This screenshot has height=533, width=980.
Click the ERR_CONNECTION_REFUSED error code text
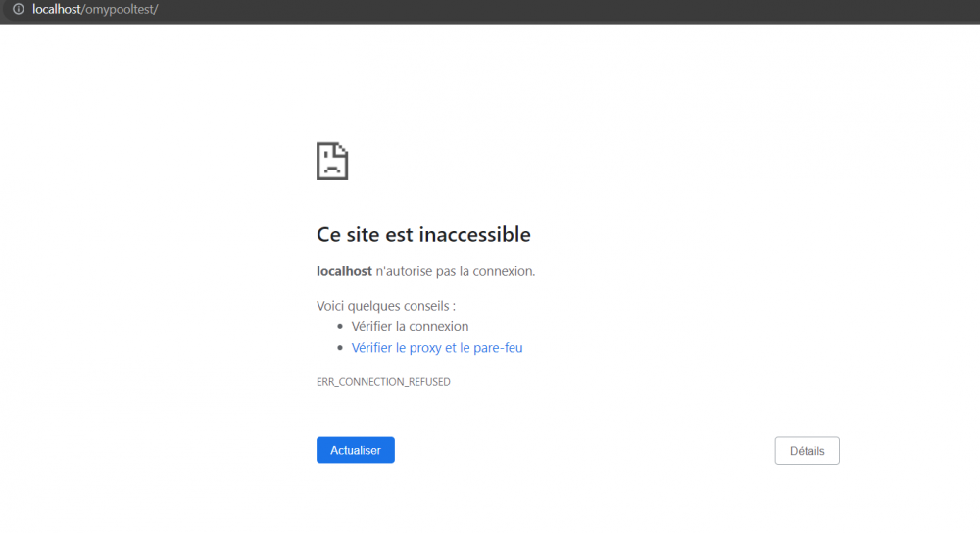click(x=383, y=382)
